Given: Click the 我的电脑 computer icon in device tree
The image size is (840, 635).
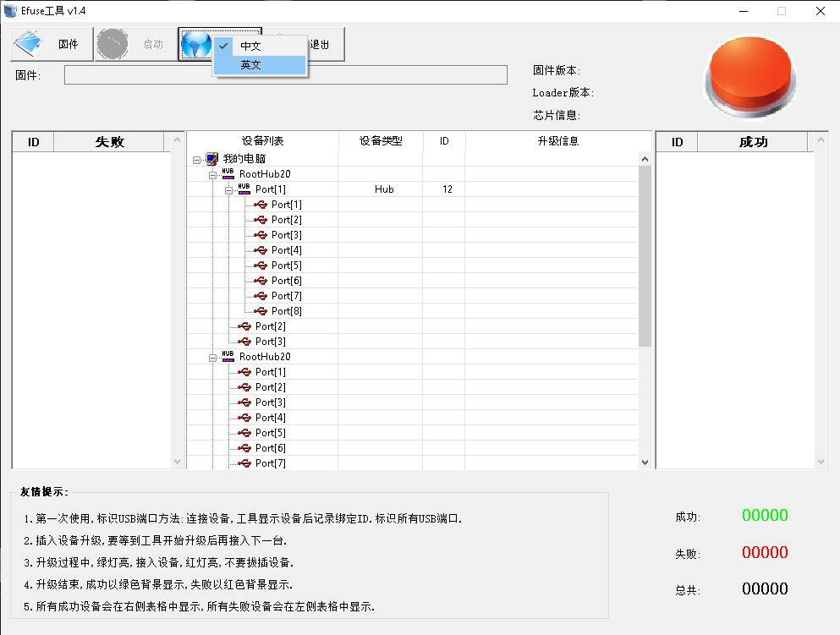Looking at the screenshot, I should point(211,158).
